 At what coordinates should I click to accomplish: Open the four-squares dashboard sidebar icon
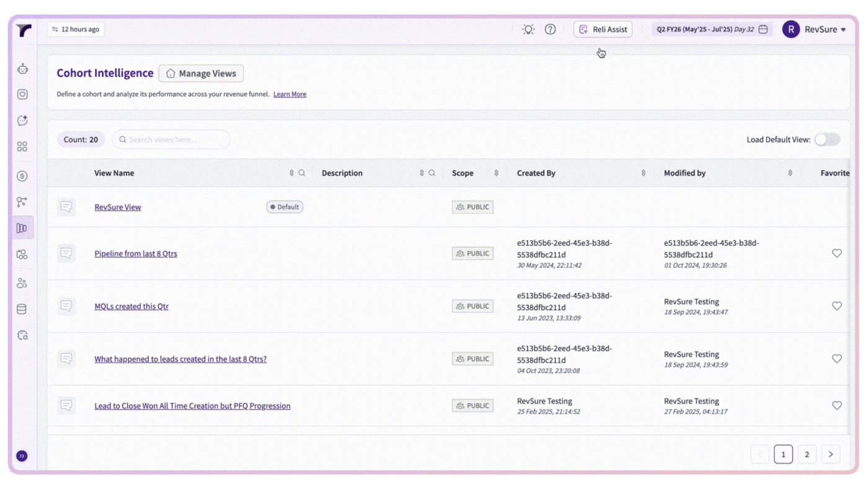(x=22, y=146)
